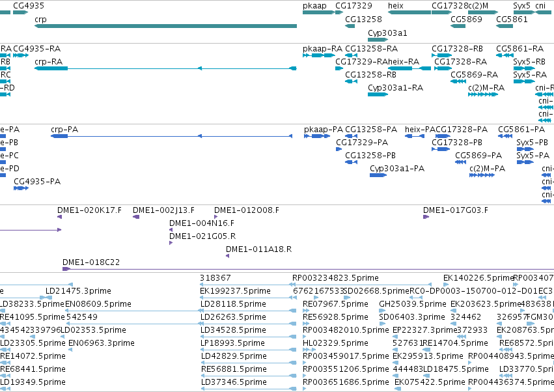Click the LD34528.5prime label
The width and height of the screenshot is (554, 392).
233,330
